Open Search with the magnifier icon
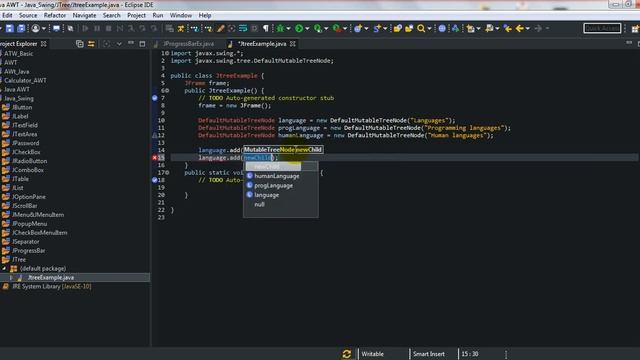The width and height of the screenshot is (640, 360). pyautogui.click(x=421, y=28)
